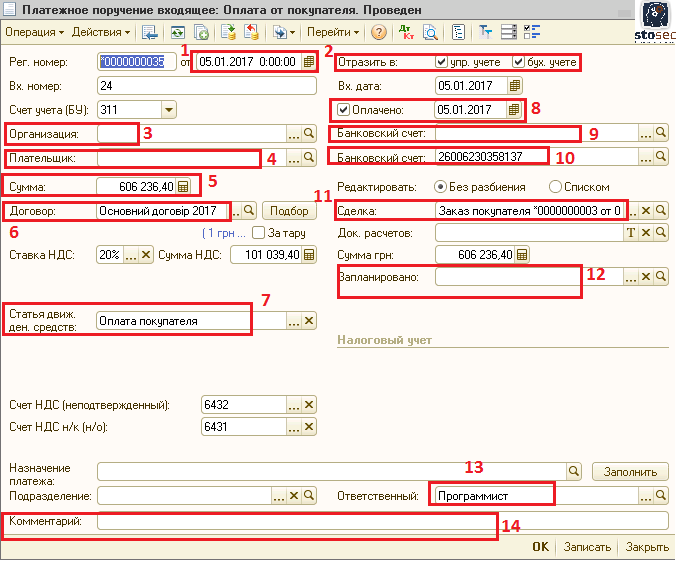
Task: Open the Договор lookup magnifier
Action: pos(249,211)
